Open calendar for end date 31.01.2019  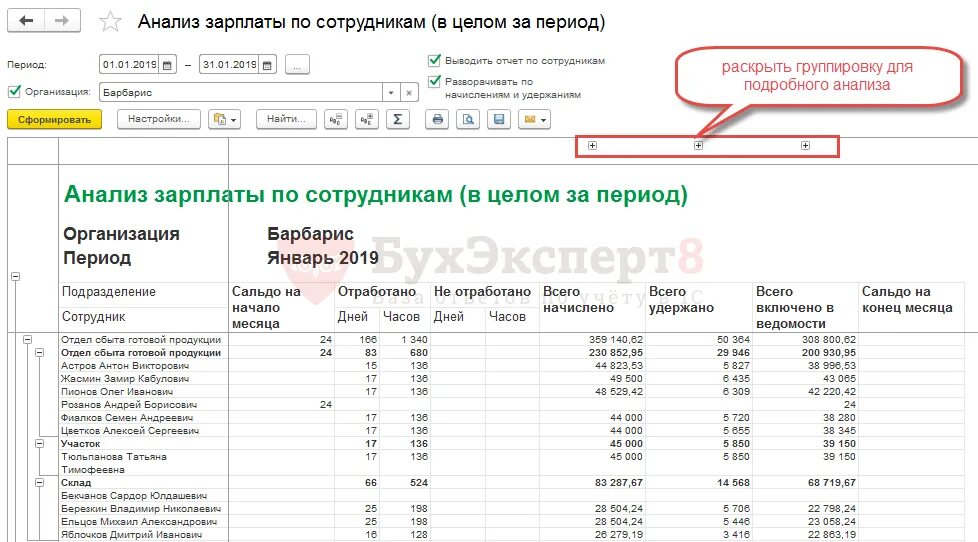267,65
